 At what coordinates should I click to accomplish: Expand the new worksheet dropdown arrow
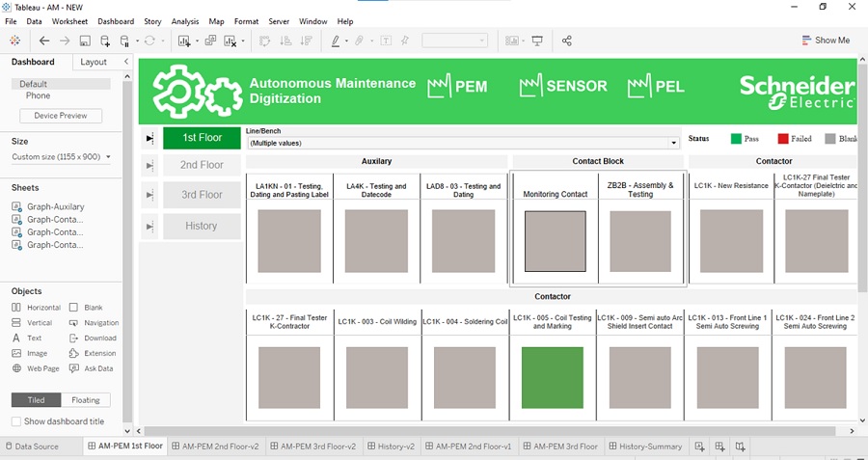pyautogui.click(x=197, y=41)
